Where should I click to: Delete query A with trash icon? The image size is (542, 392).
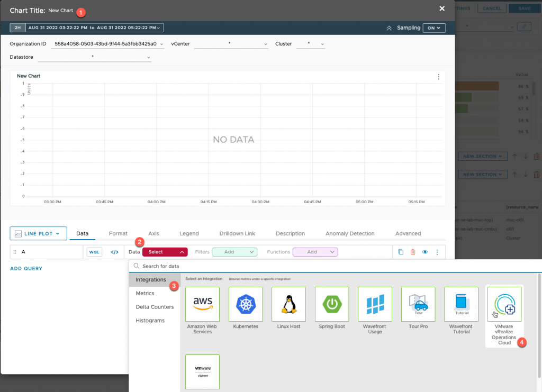click(x=413, y=252)
